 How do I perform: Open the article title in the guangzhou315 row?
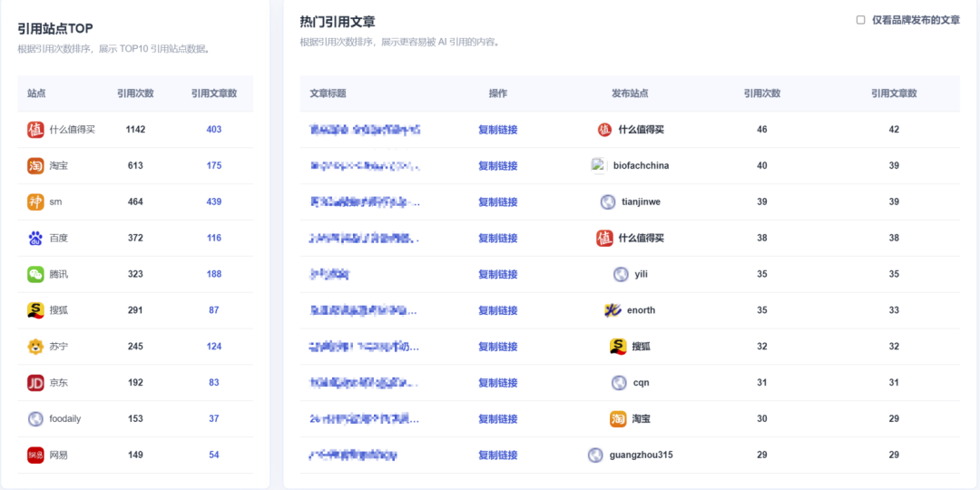(x=354, y=455)
